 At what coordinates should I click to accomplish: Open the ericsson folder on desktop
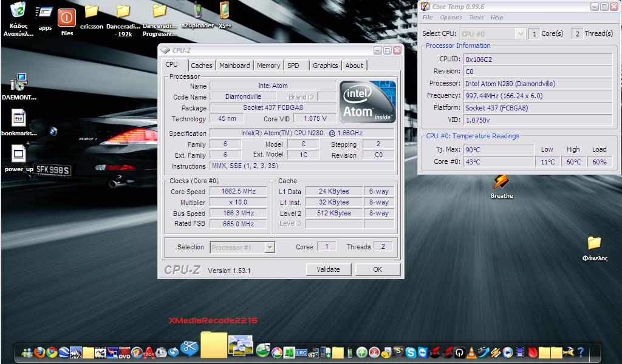[x=92, y=16]
